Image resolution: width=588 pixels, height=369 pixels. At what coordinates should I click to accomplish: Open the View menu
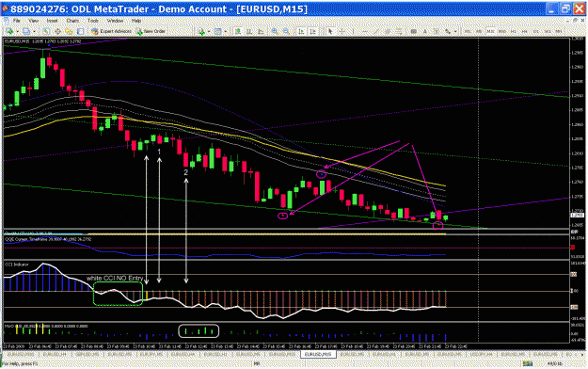33,21
